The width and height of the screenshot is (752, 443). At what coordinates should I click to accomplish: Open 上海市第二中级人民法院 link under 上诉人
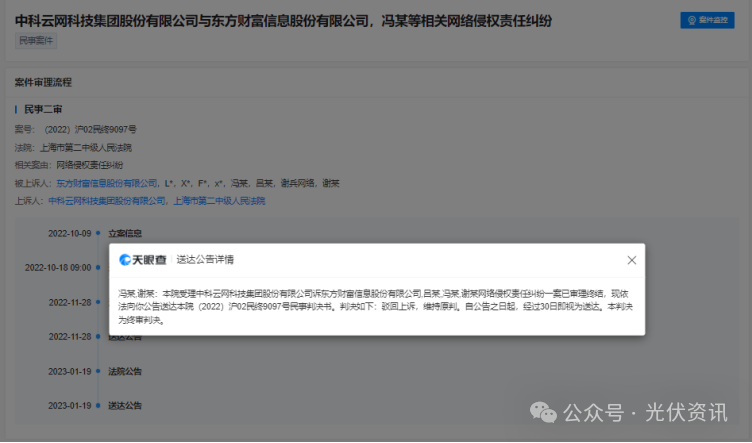click(x=219, y=201)
